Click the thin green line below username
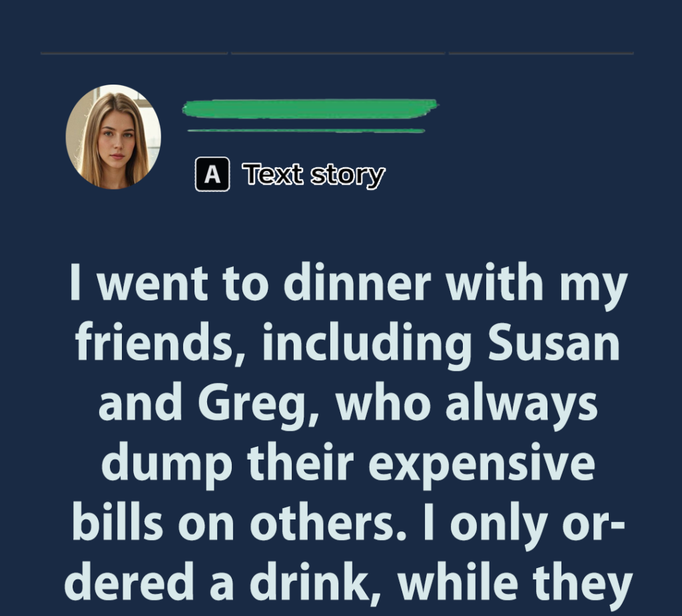The height and width of the screenshot is (616, 682). click(x=306, y=131)
